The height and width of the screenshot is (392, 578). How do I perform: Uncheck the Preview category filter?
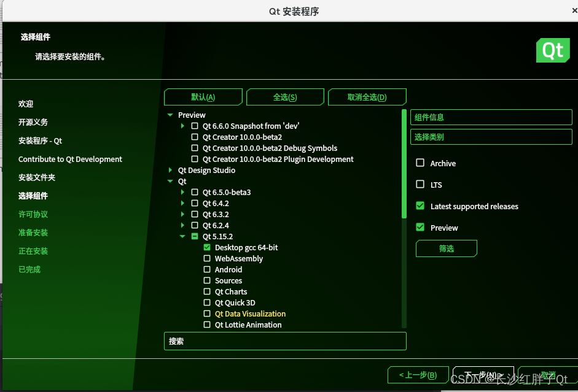tap(420, 227)
